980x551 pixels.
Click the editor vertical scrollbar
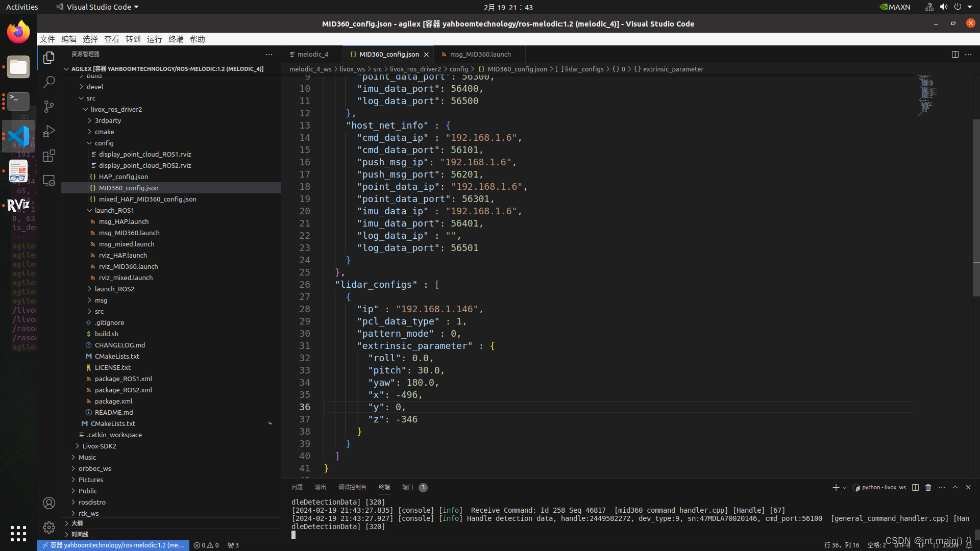pyautogui.click(x=976, y=208)
